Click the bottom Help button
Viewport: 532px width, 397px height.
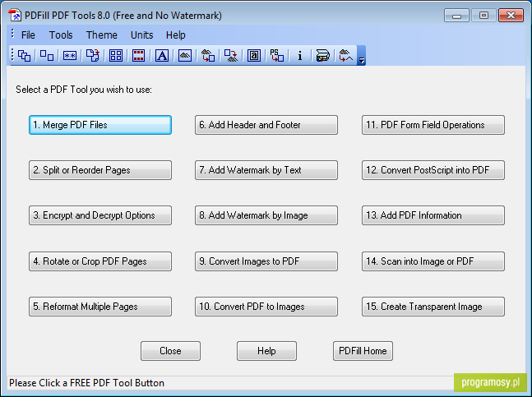pos(266,351)
